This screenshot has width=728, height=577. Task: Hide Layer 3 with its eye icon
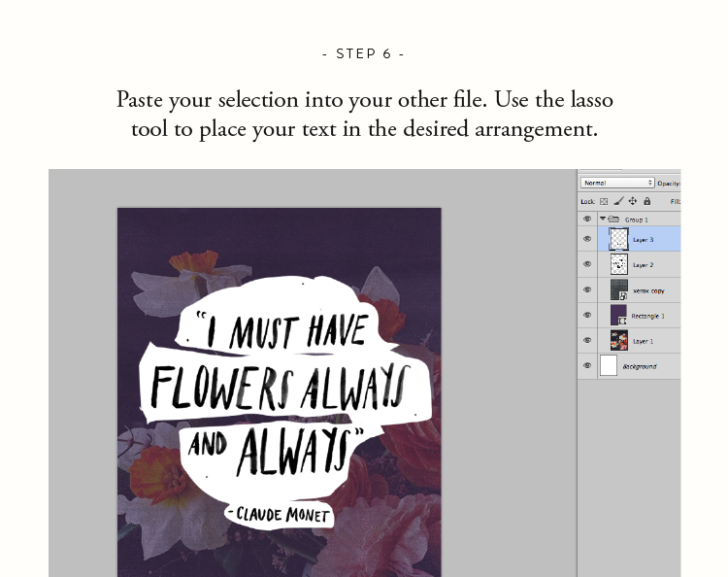coord(587,239)
